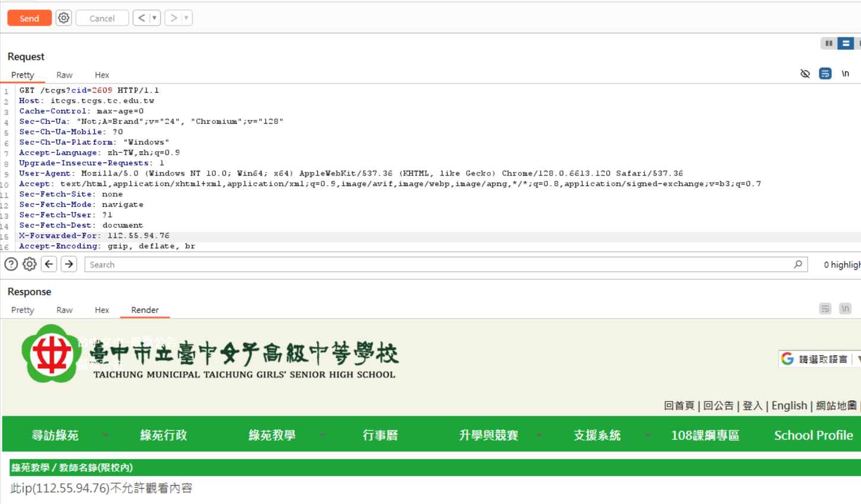The image size is (861, 504).
Task: Switch to side-by-side layout view
Action: point(829,43)
